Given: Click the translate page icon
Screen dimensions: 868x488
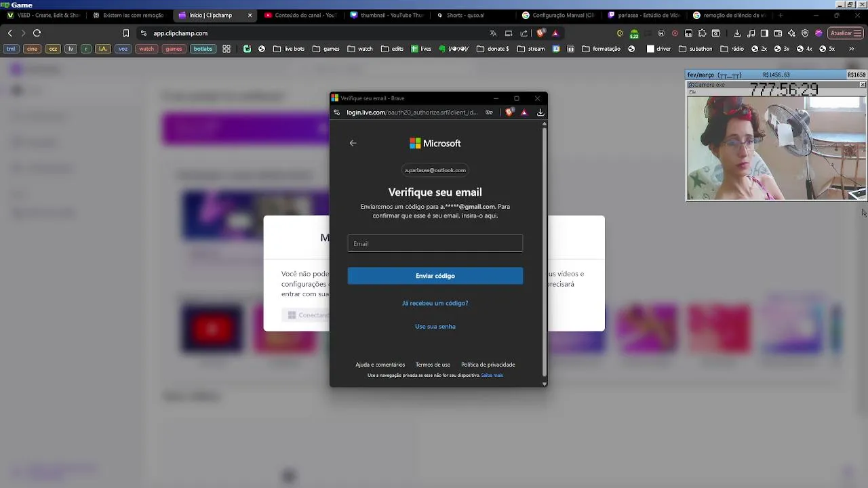Looking at the screenshot, I should pyautogui.click(x=493, y=33).
